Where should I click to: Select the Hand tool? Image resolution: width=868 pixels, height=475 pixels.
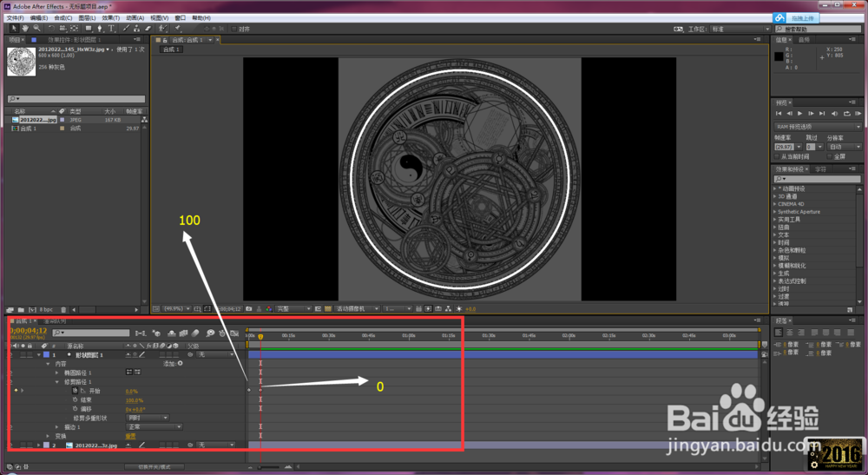click(x=25, y=29)
